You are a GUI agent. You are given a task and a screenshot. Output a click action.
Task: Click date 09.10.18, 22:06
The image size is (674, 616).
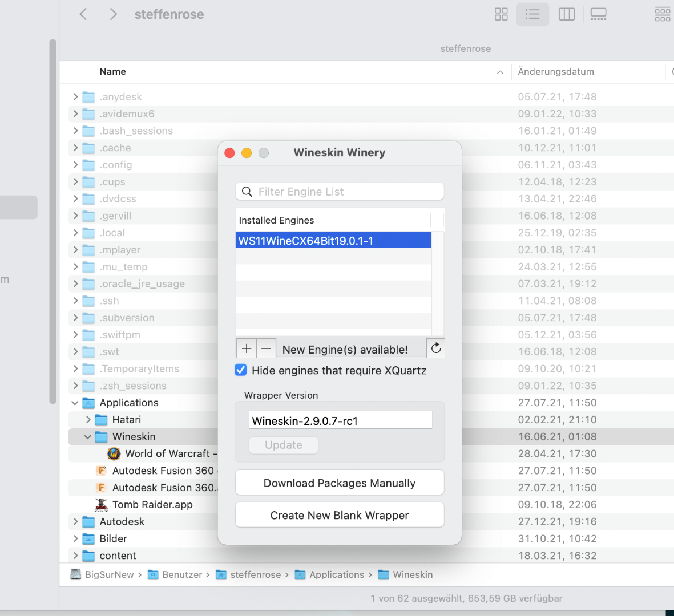click(557, 505)
